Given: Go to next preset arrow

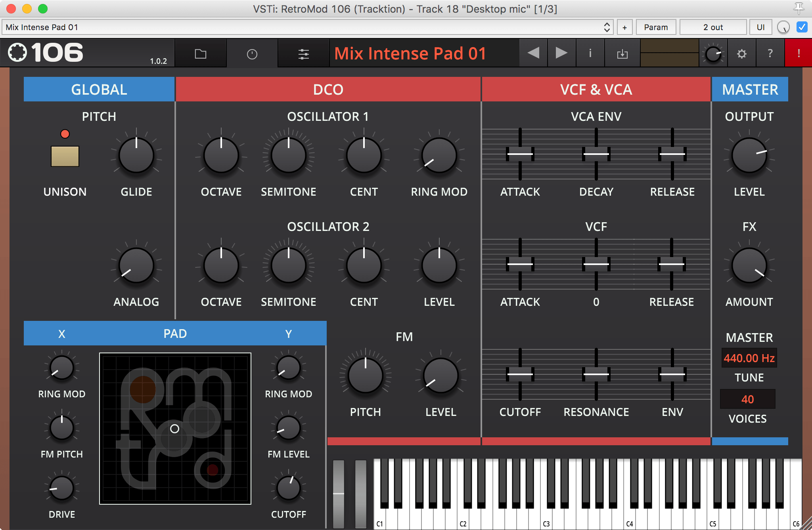Looking at the screenshot, I should 561,53.
